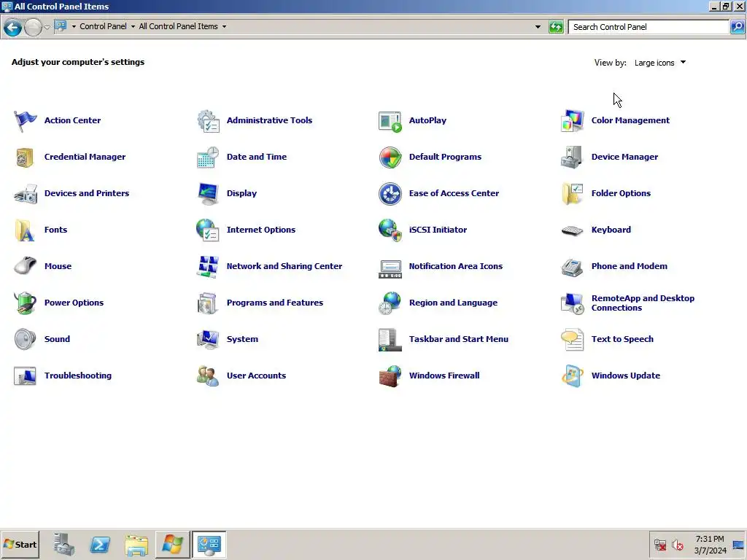Open the Fonts folder icon
This screenshot has height=560, width=747.
(x=25, y=230)
